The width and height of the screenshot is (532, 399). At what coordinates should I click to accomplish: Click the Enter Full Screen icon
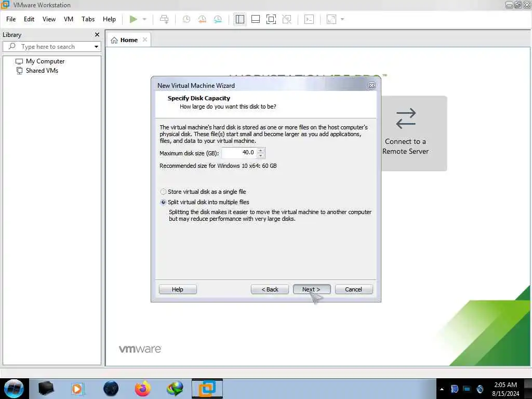click(x=271, y=19)
